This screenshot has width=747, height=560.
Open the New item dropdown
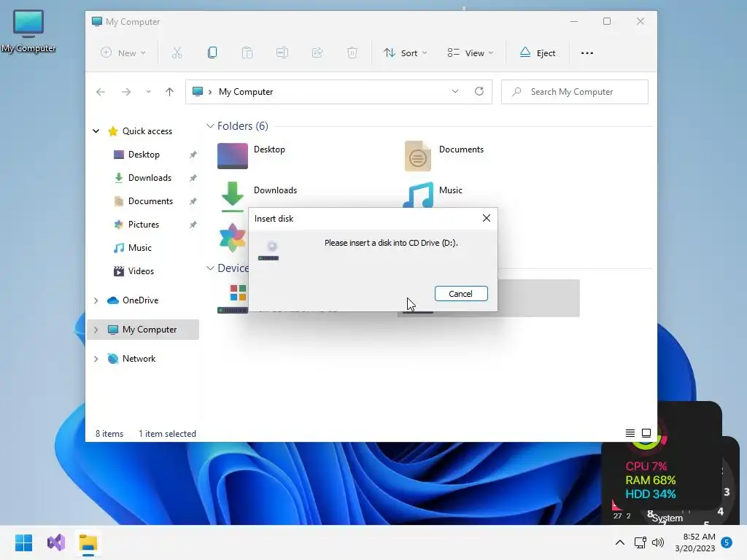pos(123,52)
